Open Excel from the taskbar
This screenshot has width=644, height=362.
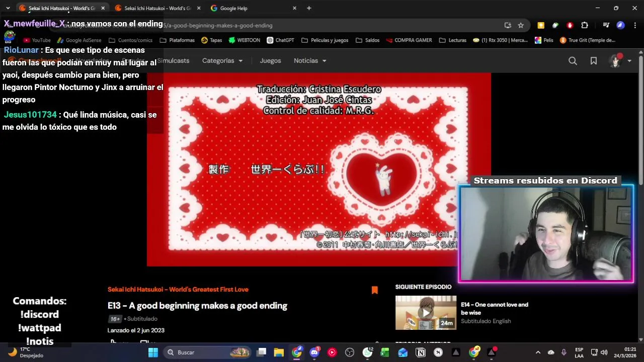[385, 352]
